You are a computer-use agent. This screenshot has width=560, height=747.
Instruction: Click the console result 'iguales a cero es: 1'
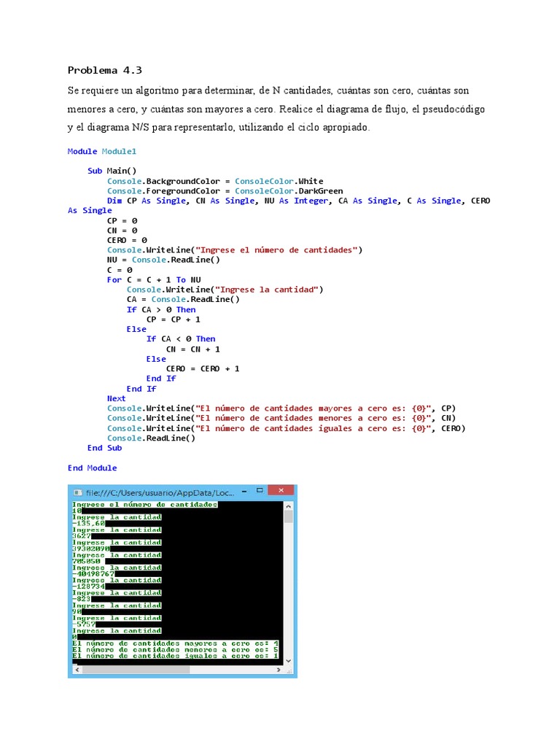tap(231, 656)
